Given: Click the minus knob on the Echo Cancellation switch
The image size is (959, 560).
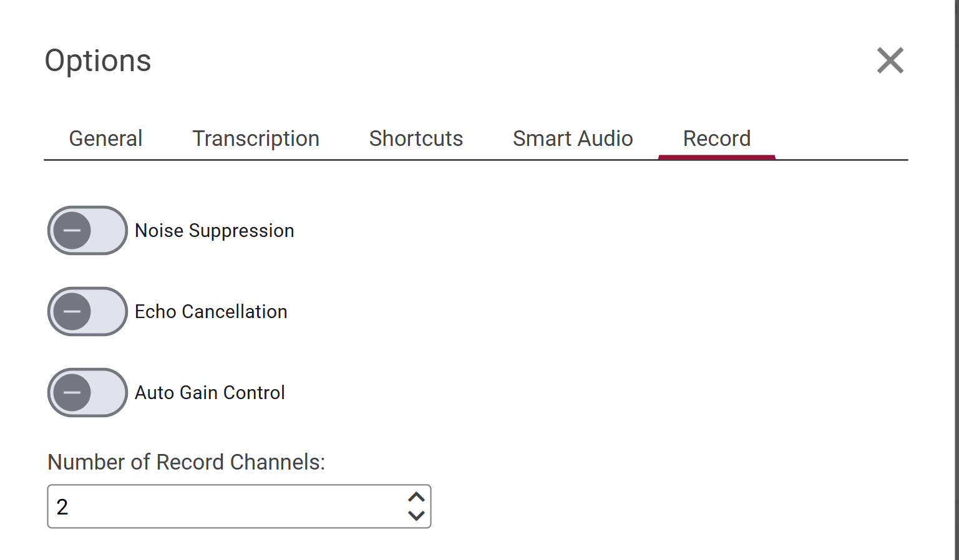Looking at the screenshot, I should [72, 312].
